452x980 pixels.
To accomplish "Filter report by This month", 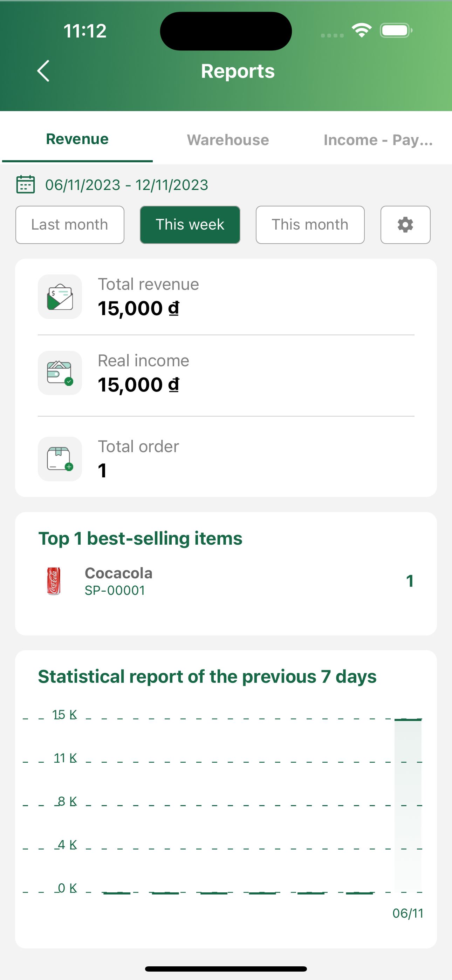I will pos(310,225).
